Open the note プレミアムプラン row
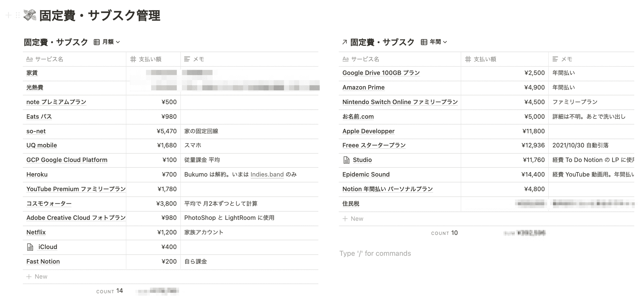Screen dimensions: 644x303 click(x=56, y=102)
